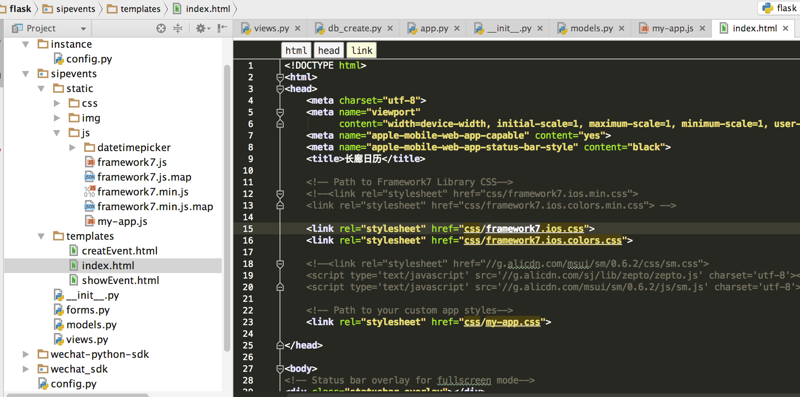Toggle fold marker beside the html tag line
This screenshot has width=800, height=397.
(x=280, y=78)
